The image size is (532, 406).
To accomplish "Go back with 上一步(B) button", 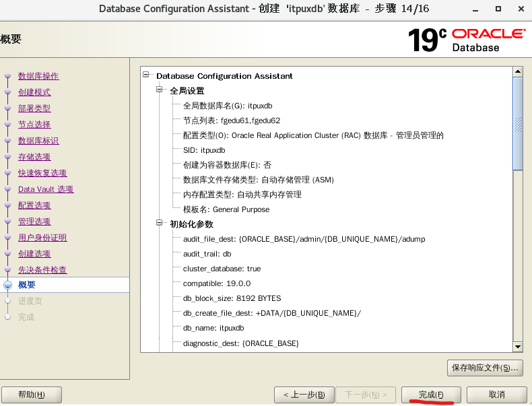I will [304, 395].
